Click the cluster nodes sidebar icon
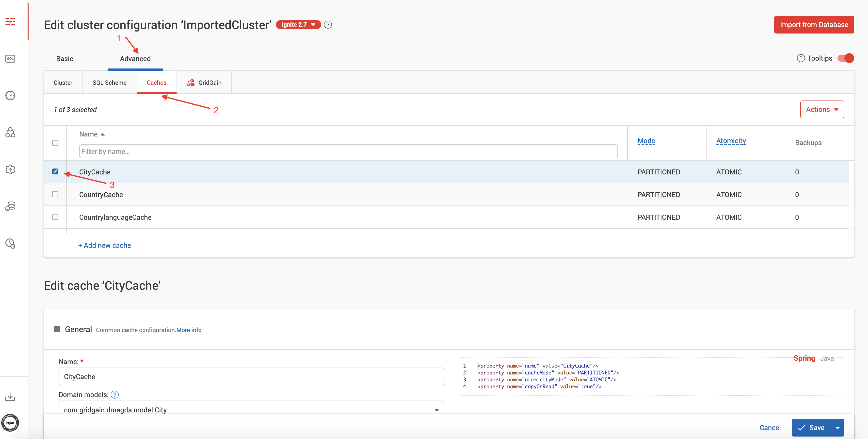This screenshot has width=868, height=439. [10, 133]
